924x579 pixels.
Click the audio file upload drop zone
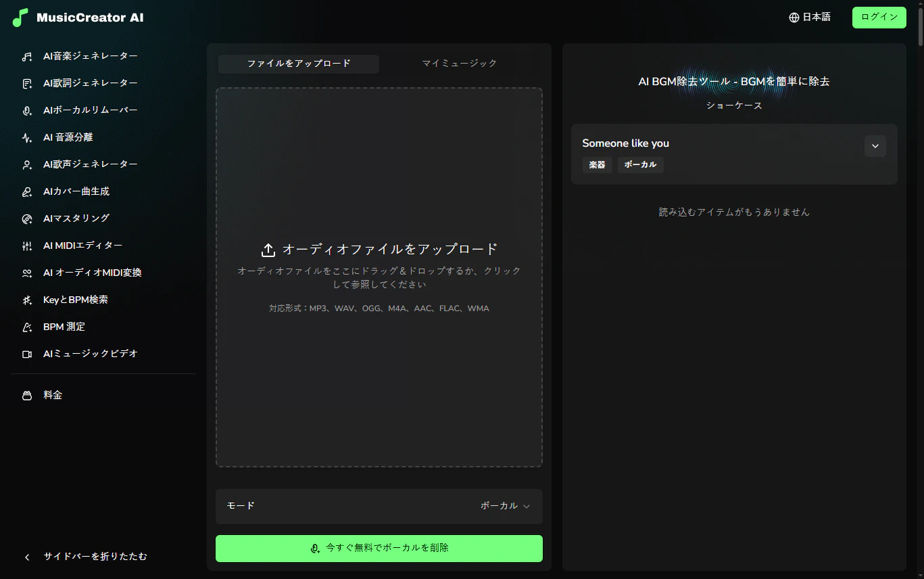[x=379, y=277]
